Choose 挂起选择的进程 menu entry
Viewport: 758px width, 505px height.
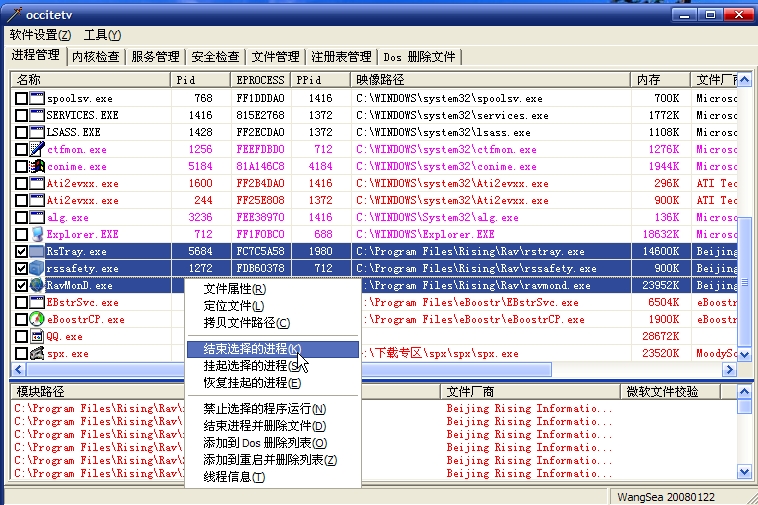pos(273,366)
